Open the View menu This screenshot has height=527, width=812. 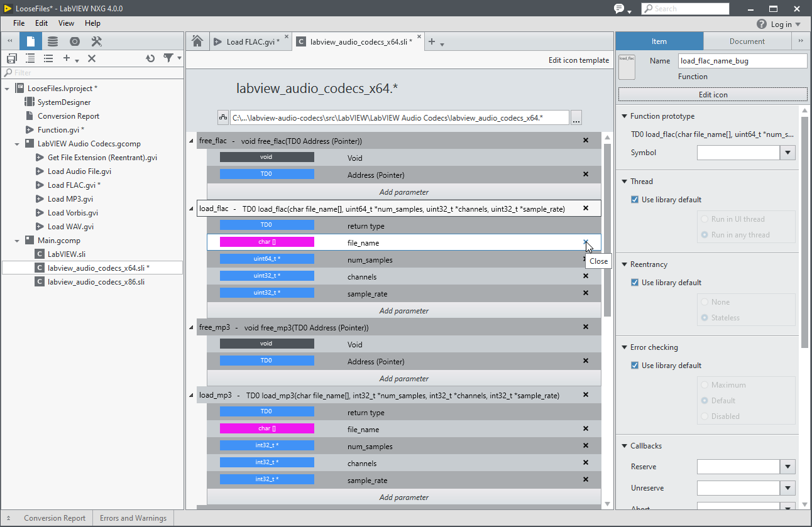pos(66,23)
